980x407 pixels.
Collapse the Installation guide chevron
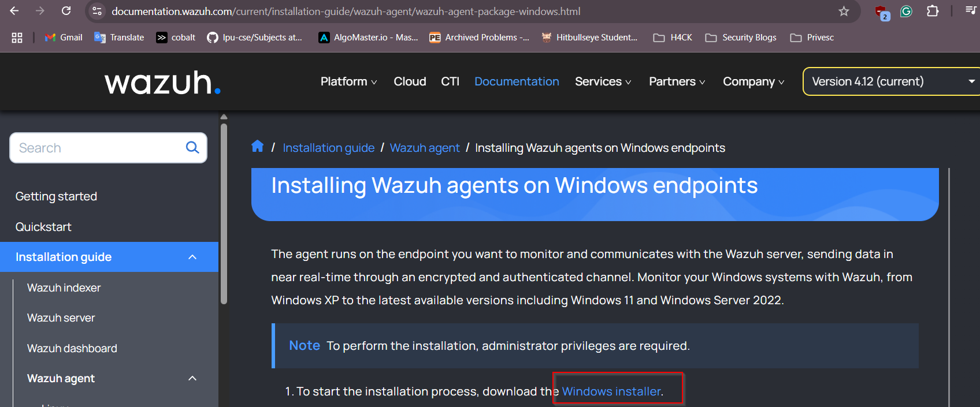(192, 257)
